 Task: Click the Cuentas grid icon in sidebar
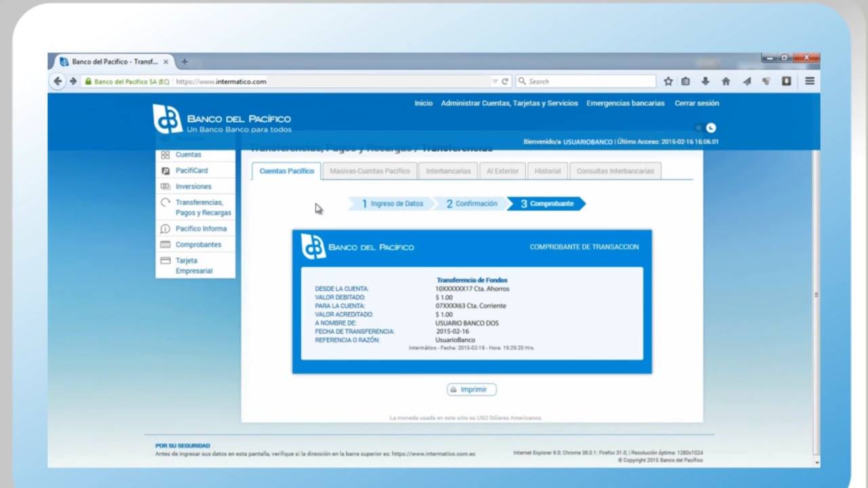pyautogui.click(x=165, y=155)
